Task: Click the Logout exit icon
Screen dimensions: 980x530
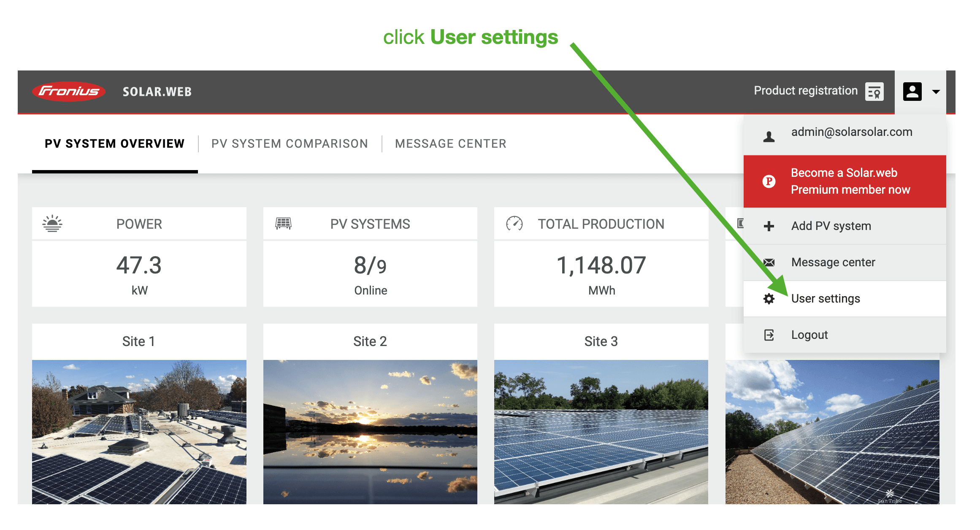Action: [x=769, y=335]
